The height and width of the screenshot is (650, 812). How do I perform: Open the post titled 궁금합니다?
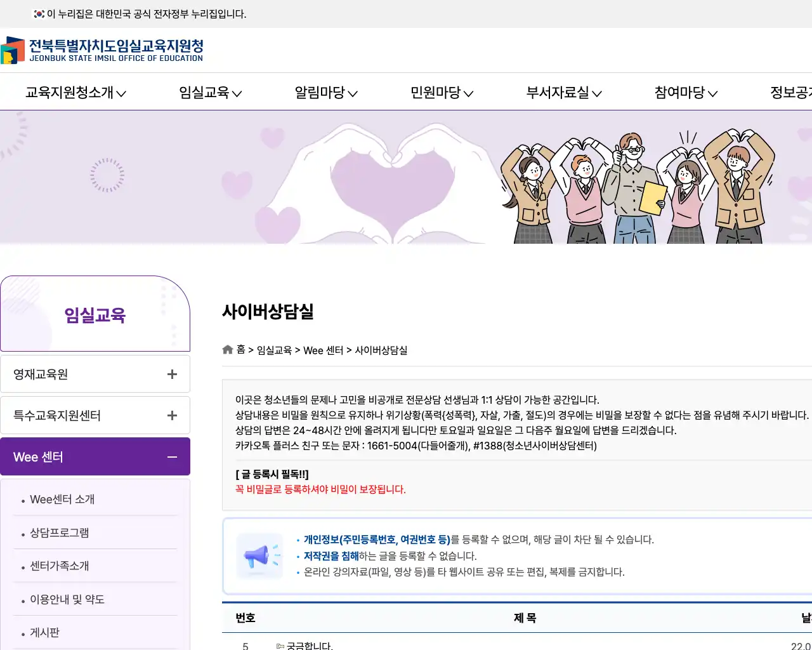pyautogui.click(x=311, y=645)
